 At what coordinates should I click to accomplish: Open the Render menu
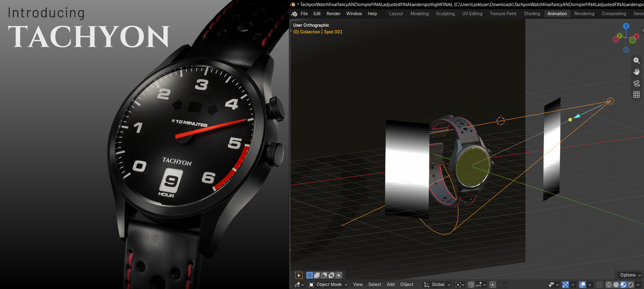(x=333, y=13)
